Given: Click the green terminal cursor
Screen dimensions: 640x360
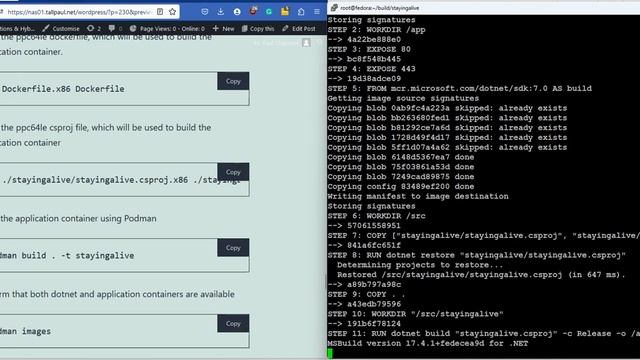Looking at the screenshot, I should pos(330,353).
